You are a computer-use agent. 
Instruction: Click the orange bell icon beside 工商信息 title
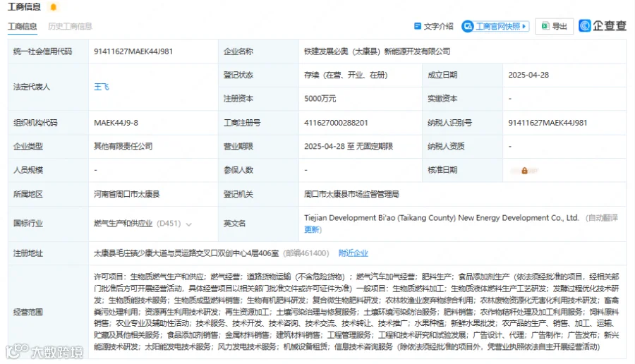coord(53,7)
